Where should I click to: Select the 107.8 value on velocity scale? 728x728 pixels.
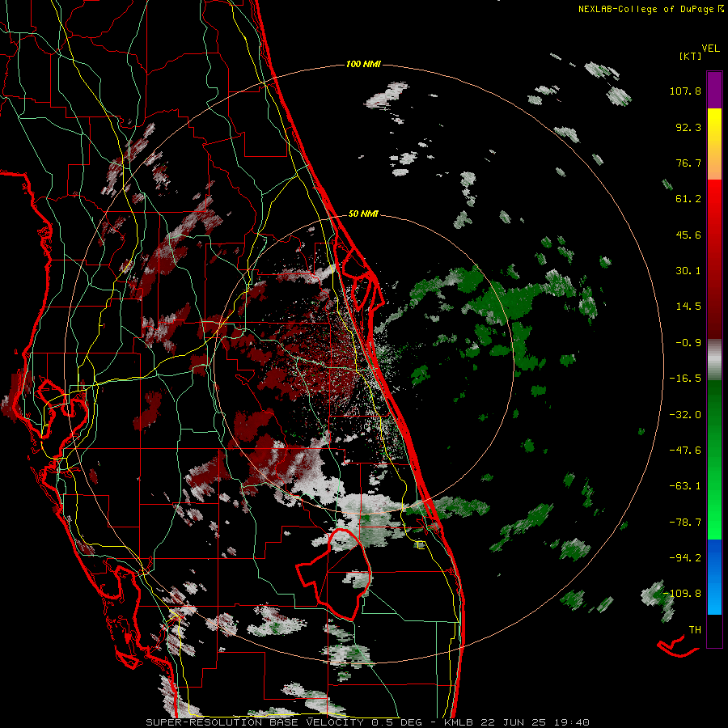click(x=685, y=91)
